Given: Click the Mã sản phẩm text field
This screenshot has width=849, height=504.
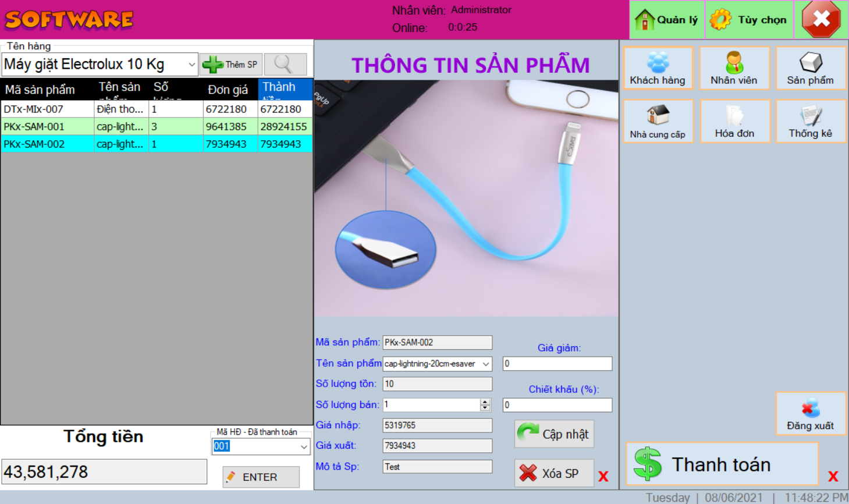Looking at the screenshot, I should 438,343.
